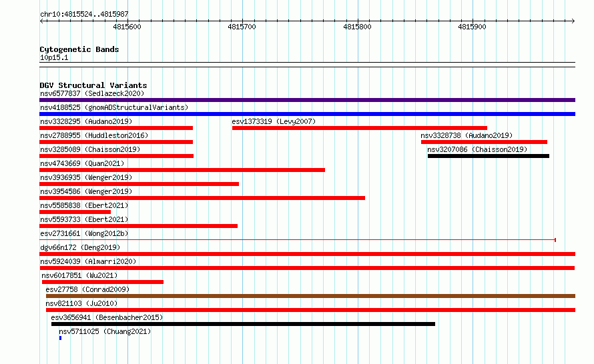Screen dimensions: 594x364
Task: Click the black nsv3207086 variant bar
Action: (489, 156)
